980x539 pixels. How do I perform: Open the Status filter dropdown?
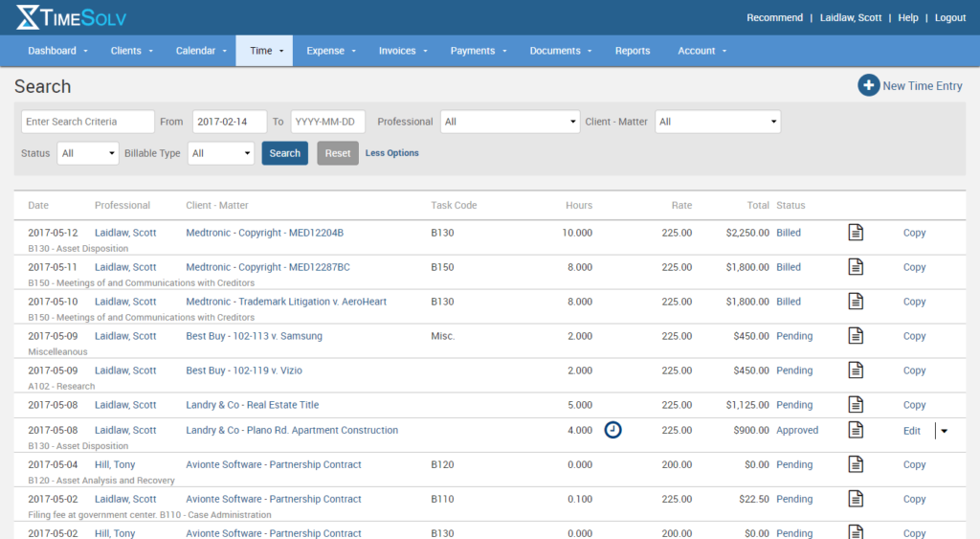(x=87, y=153)
